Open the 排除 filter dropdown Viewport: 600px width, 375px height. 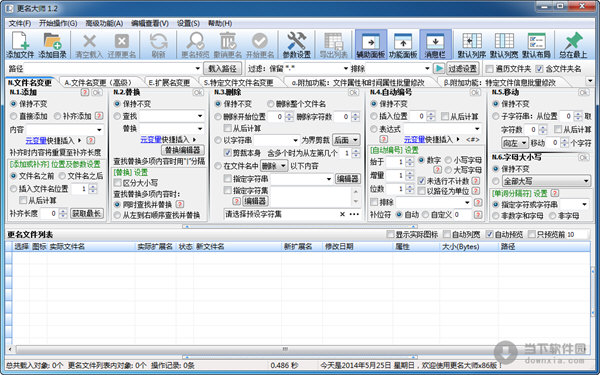(427, 69)
